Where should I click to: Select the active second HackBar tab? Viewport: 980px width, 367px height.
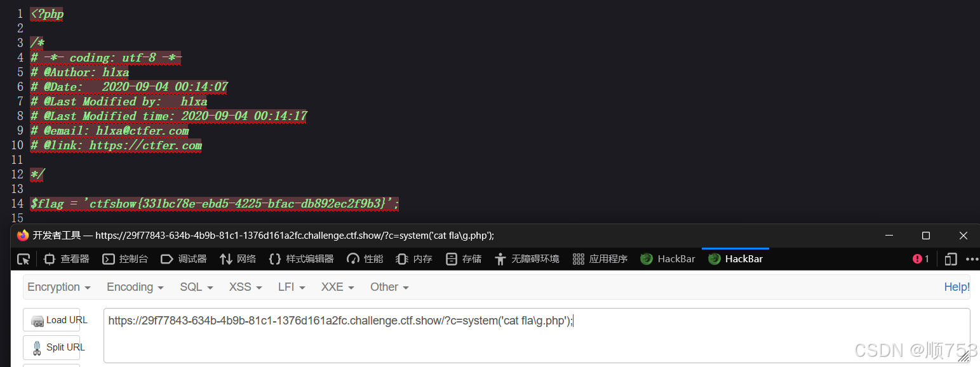735,258
